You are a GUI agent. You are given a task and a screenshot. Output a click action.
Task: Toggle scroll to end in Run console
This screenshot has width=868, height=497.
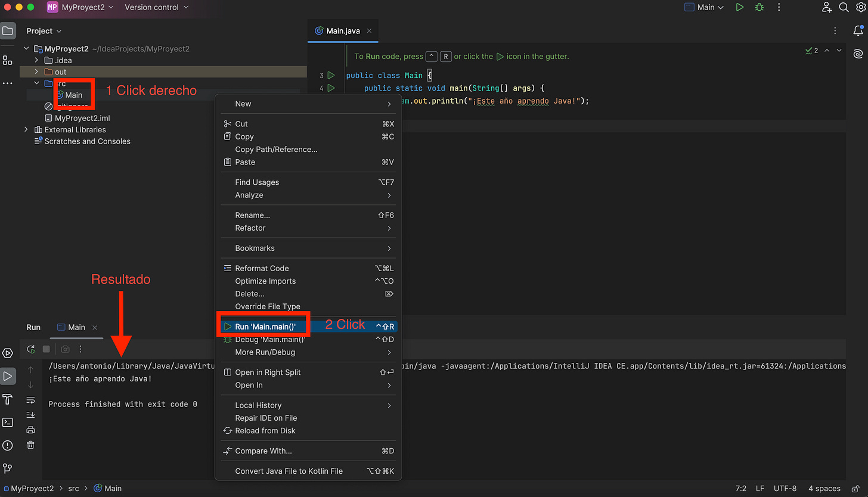(30, 415)
